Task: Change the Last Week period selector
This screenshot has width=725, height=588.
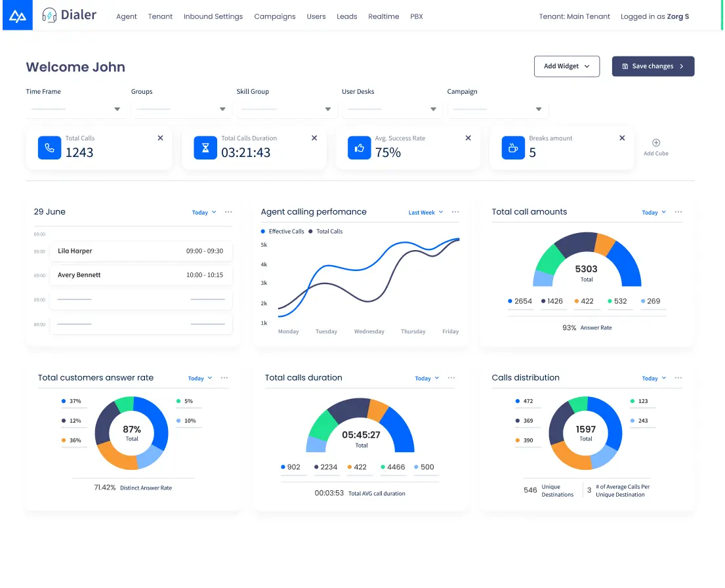Action: tap(425, 213)
